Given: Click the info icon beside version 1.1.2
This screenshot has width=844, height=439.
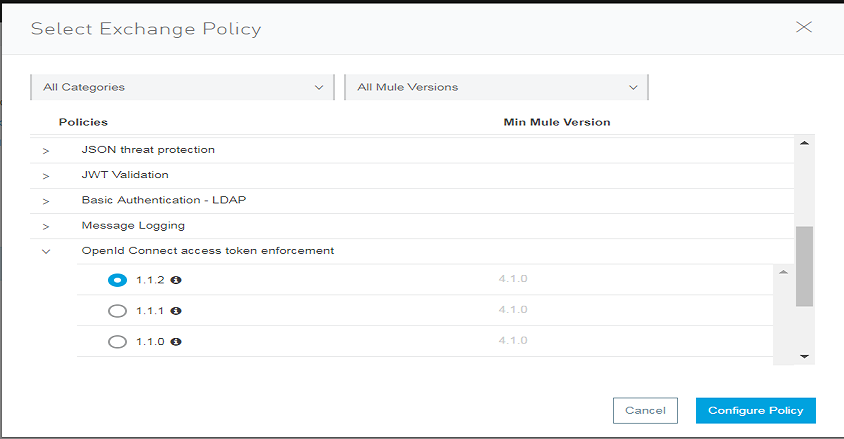Looking at the screenshot, I should 176,280.
